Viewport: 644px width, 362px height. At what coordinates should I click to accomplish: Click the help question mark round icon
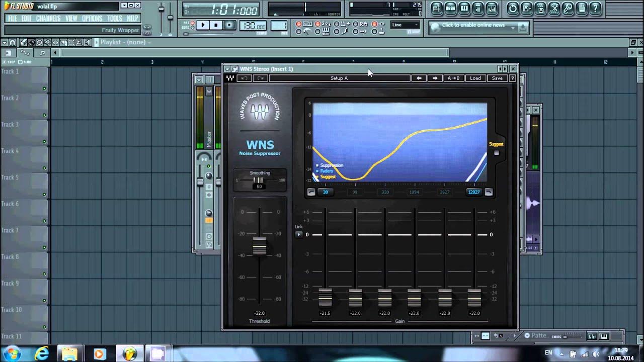(595, 8)
